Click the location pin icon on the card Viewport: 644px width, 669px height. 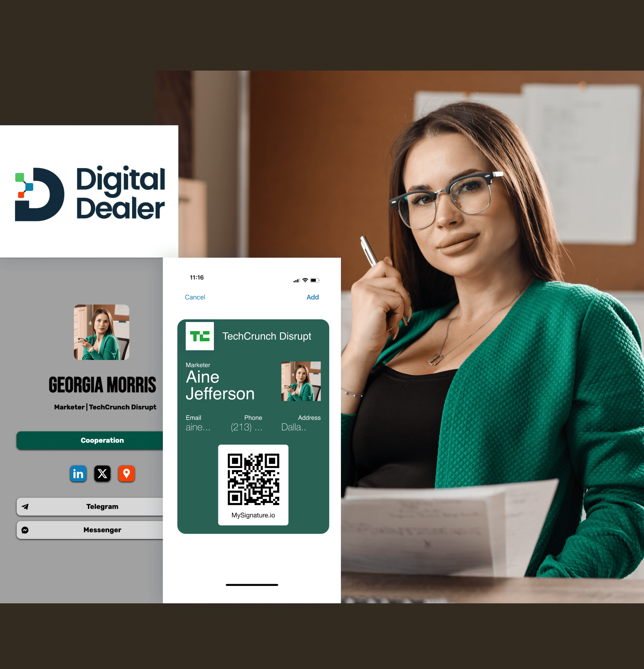[125, 473]
